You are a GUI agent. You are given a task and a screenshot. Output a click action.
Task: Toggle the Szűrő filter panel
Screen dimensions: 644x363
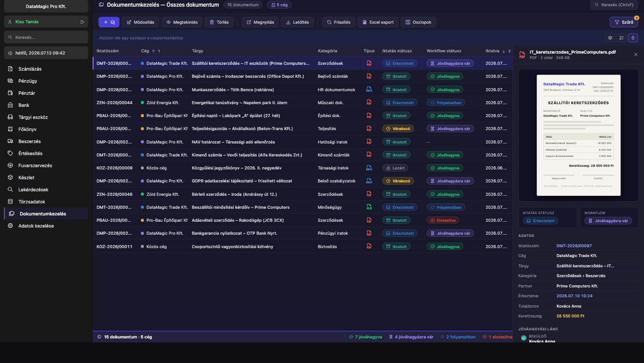(623, 22)
